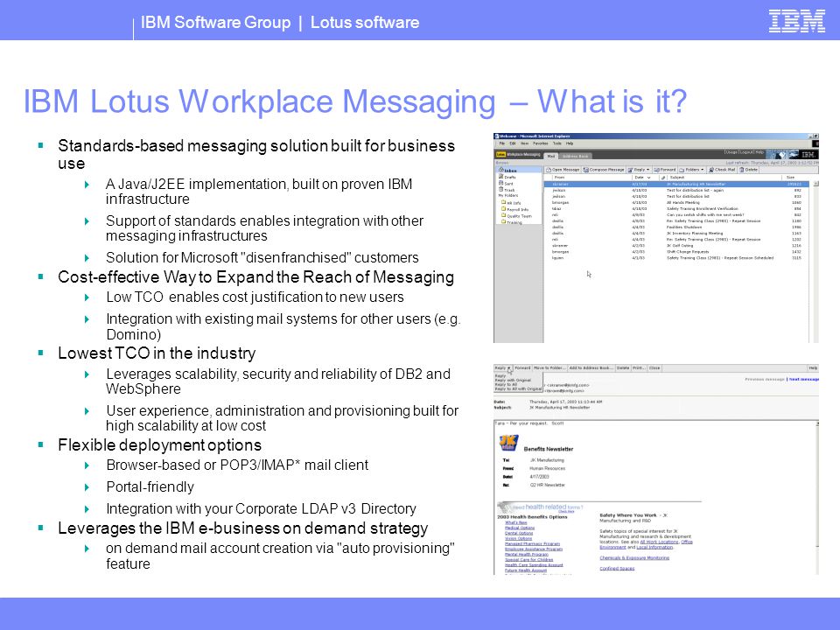Click the Training folder icon

504,221
